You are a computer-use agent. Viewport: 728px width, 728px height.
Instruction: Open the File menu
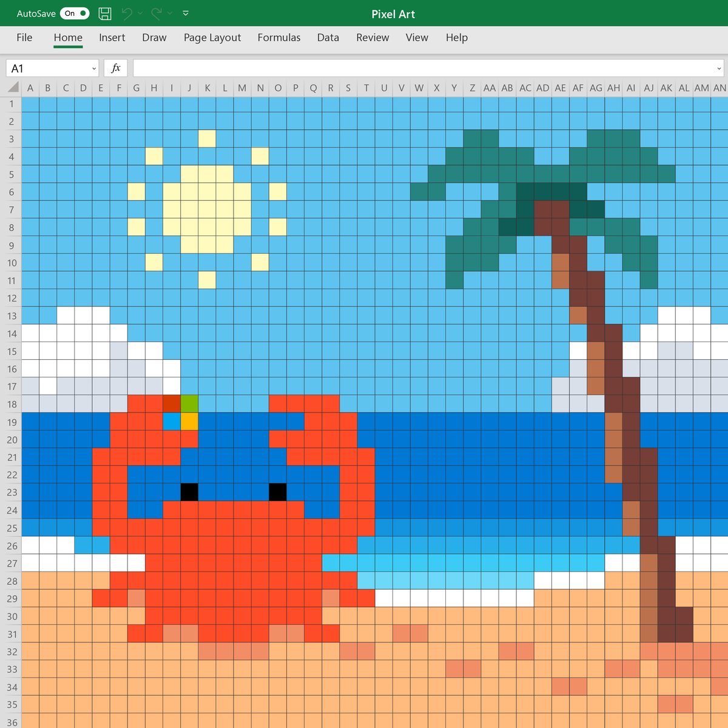pyautogui.click(x=24, y=38)
